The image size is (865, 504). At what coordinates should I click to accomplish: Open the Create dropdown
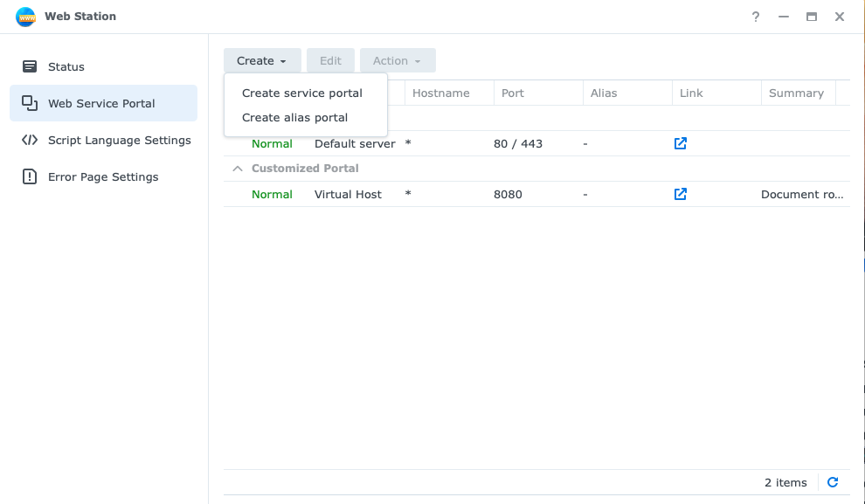[261, 60]
